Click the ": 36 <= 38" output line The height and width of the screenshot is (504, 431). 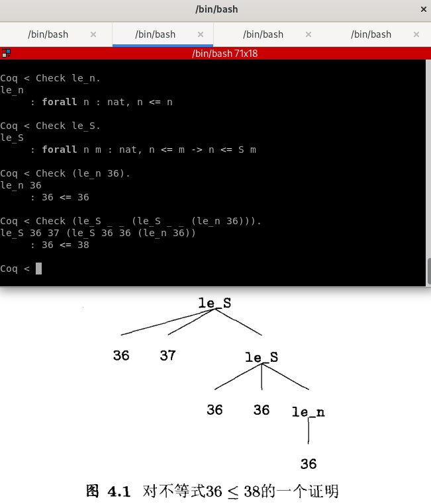pos(60,245)
